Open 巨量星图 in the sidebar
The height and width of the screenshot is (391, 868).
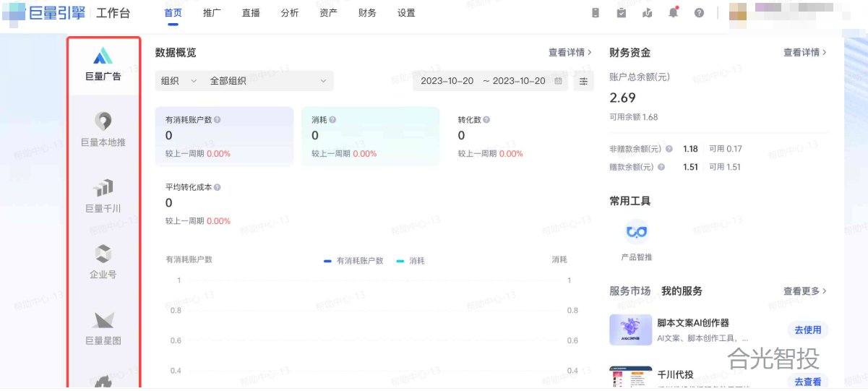click(x=103, y=327)
